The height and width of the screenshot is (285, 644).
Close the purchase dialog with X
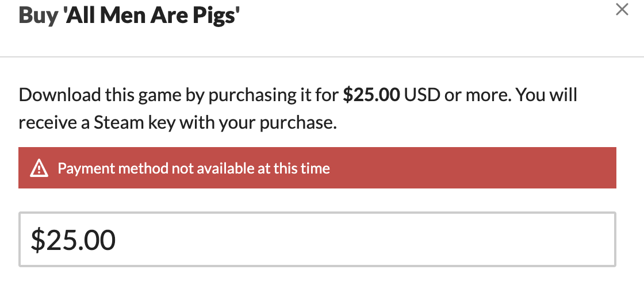pos(622,10)
